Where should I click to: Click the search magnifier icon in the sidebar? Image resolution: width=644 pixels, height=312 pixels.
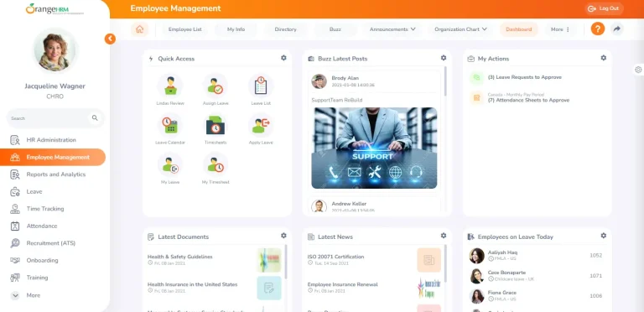95,117
